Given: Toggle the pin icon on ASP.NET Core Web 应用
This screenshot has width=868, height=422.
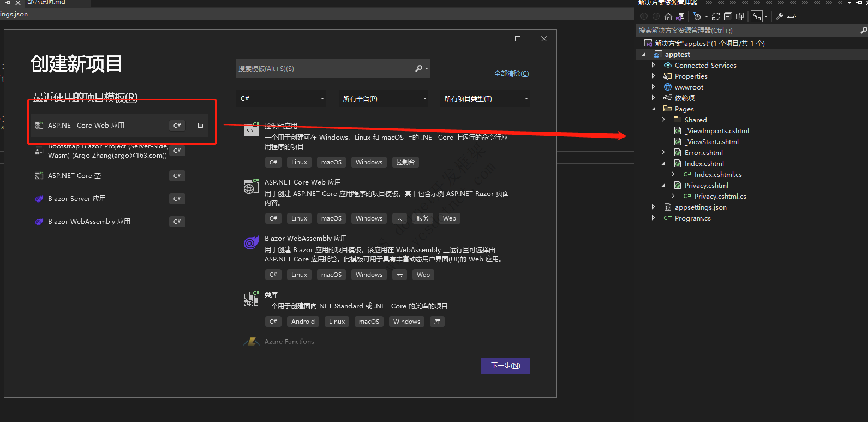Looking at the screenshot, I should (x=200, y=126).
